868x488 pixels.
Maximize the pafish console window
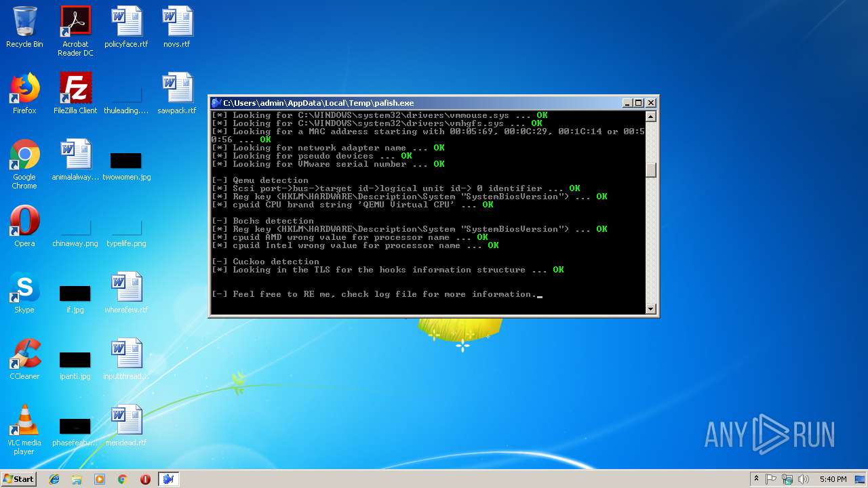[x=639, y=103]
